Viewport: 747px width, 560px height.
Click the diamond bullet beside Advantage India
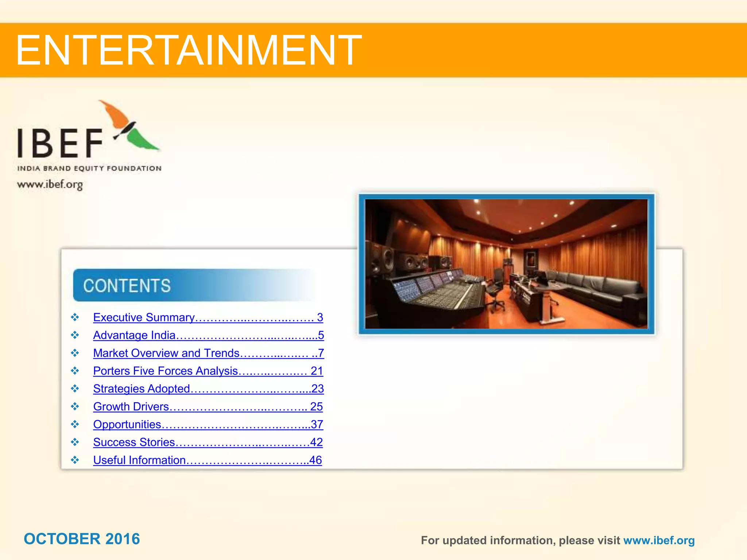(x=75, y=335)
